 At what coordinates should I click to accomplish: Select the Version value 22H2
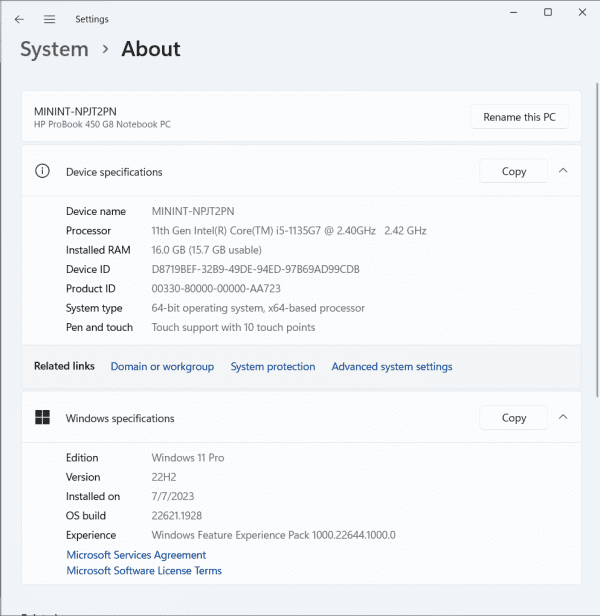(164, 477)
